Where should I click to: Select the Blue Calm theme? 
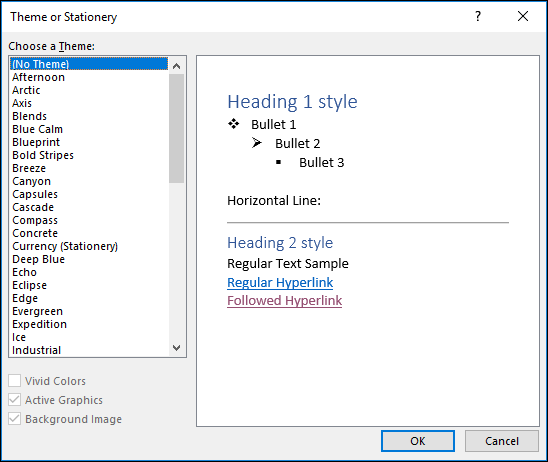pos(89,129)
